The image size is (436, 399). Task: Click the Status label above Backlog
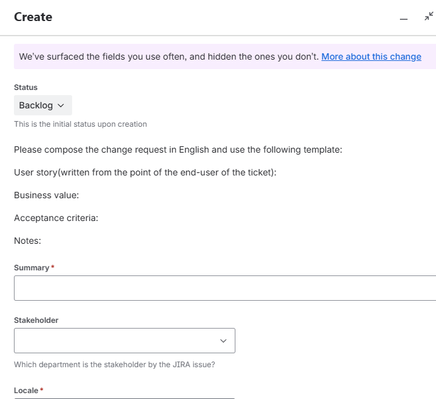26,87
